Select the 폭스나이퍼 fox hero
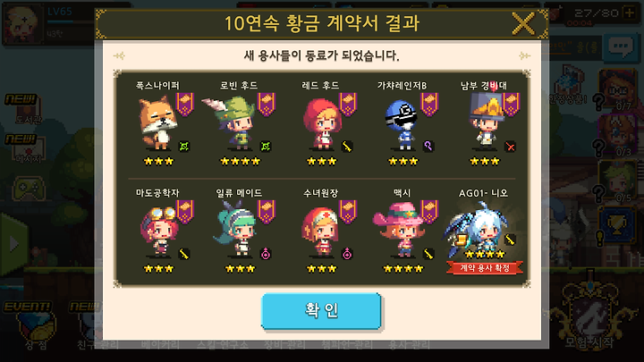The image size is (644, 362). coord(158,122)
